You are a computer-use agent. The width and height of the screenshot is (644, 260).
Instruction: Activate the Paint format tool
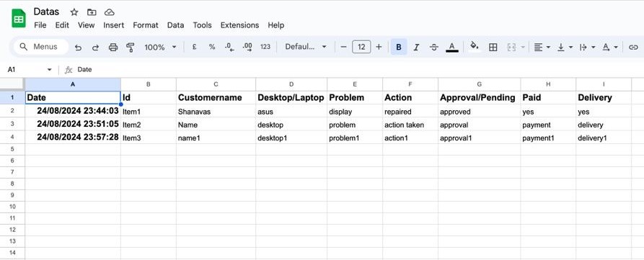coord(131,47)
